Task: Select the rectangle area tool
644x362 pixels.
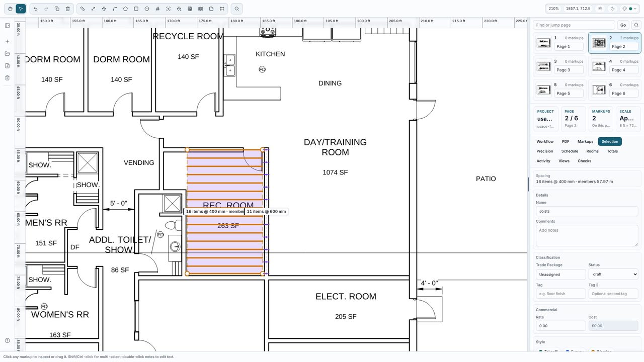Action: pos(136,9)
